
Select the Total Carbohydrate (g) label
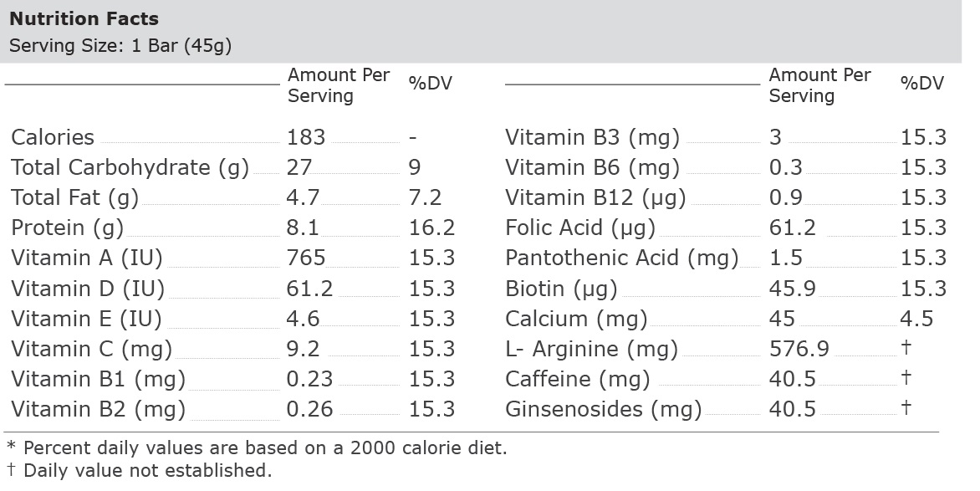click(x=130, y=167)
